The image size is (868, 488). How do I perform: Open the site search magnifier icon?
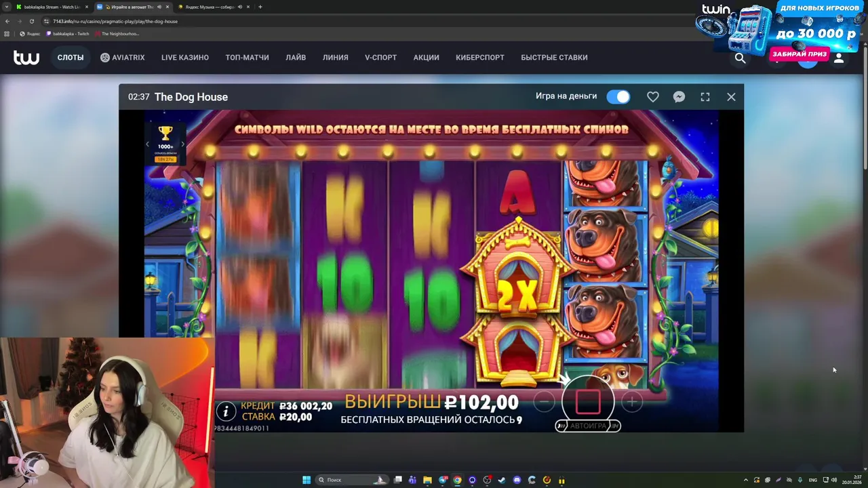coord(740,58)
